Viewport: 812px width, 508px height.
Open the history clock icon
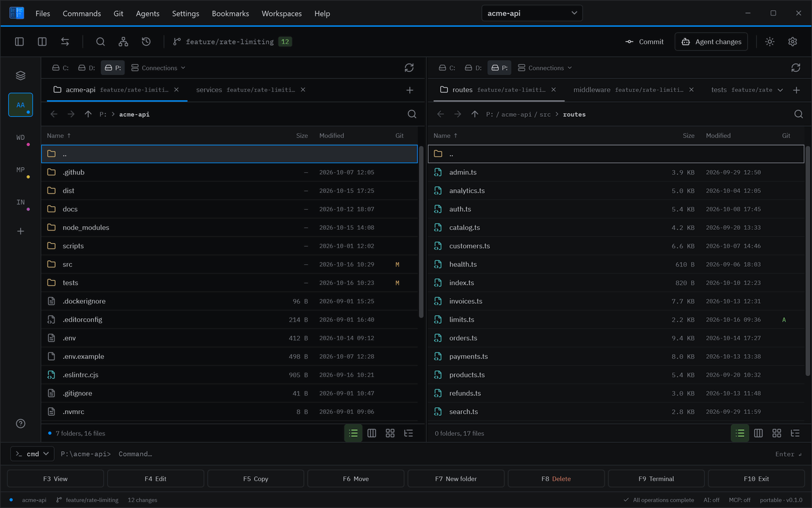[x=147, y=42]
